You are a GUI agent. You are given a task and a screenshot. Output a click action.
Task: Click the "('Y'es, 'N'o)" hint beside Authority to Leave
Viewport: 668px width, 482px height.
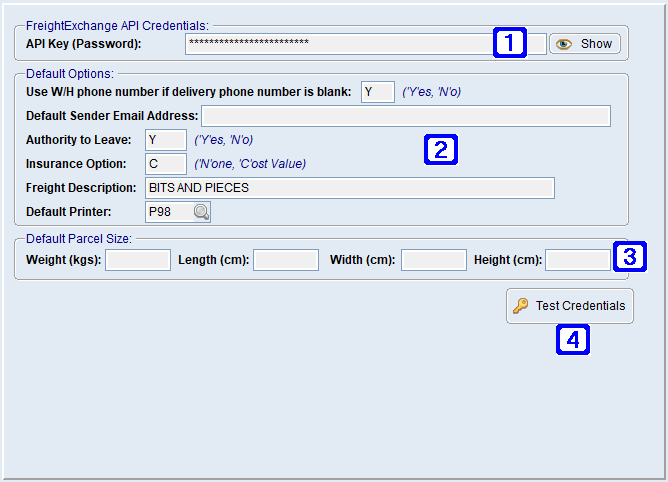tap(224, 140)
